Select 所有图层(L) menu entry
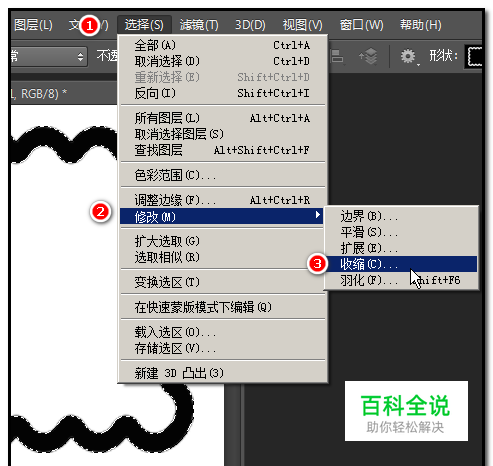 click(x=222, y=118)
